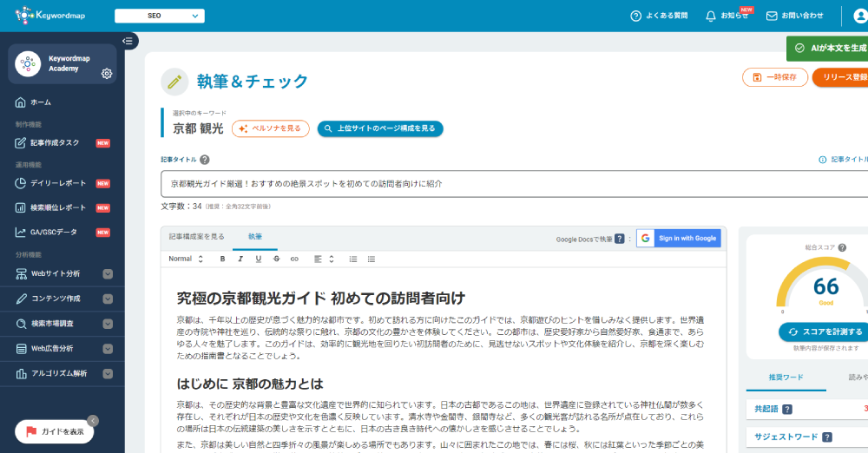Viewport: 868px width, 453px height.
Task: Switch to the 推奨ワード tab
Action: pos(786,377)
